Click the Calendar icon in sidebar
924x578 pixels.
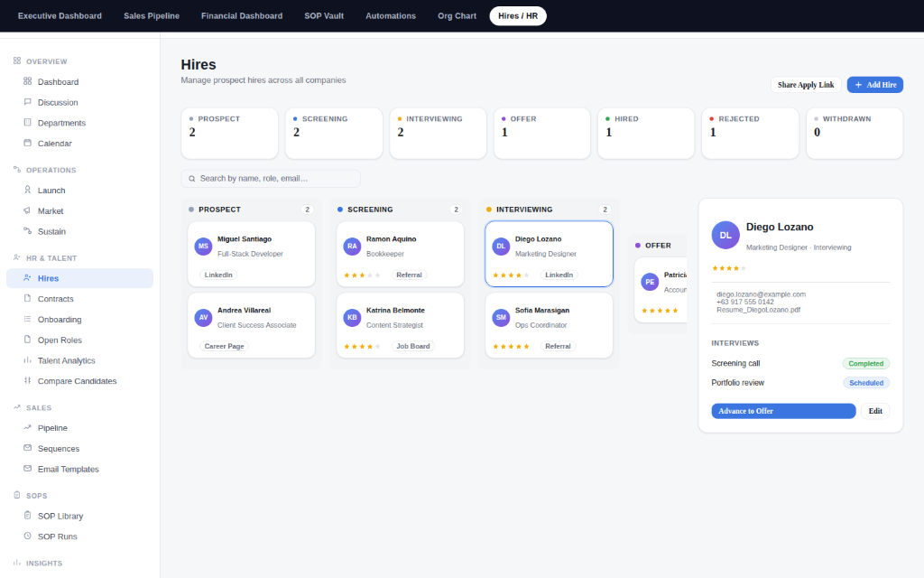[28, 143]
